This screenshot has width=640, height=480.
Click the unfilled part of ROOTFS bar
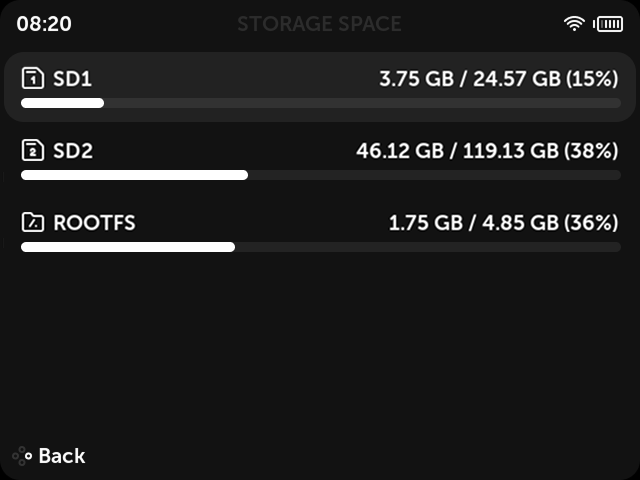(x=428, y=247)
